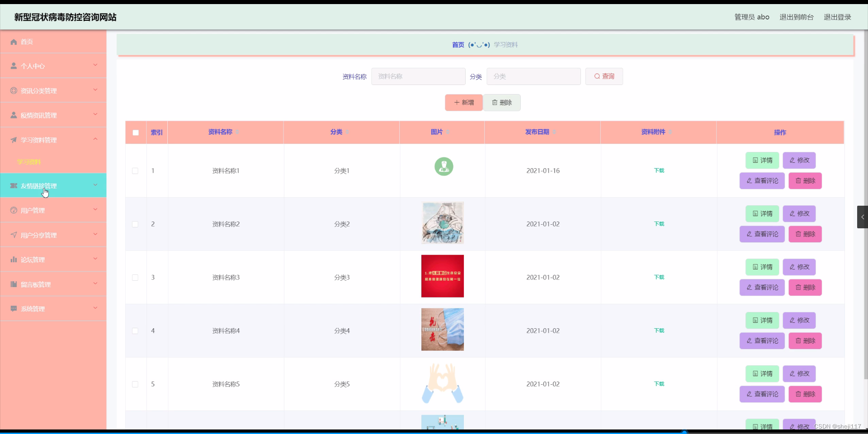Check the checkbox for row 资料名称2
The height and width of the screenshot is (434, 868).
135,224
